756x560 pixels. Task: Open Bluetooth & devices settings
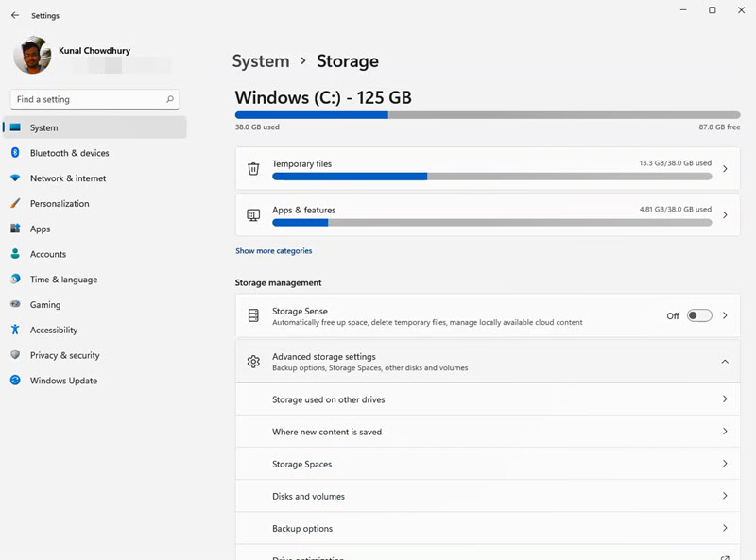tap(94, 153)
